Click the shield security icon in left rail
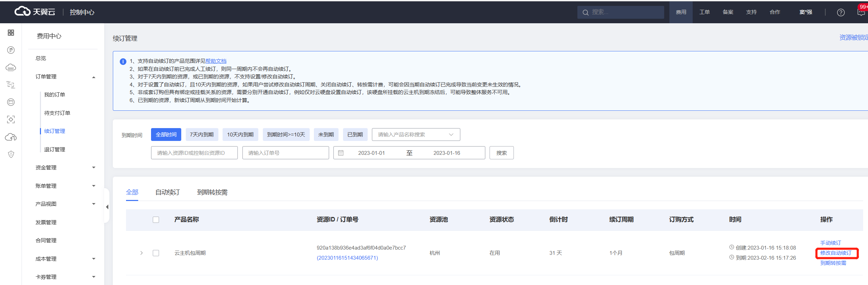The height and width of the screenshot is (285, 868). tap(11, 154)
